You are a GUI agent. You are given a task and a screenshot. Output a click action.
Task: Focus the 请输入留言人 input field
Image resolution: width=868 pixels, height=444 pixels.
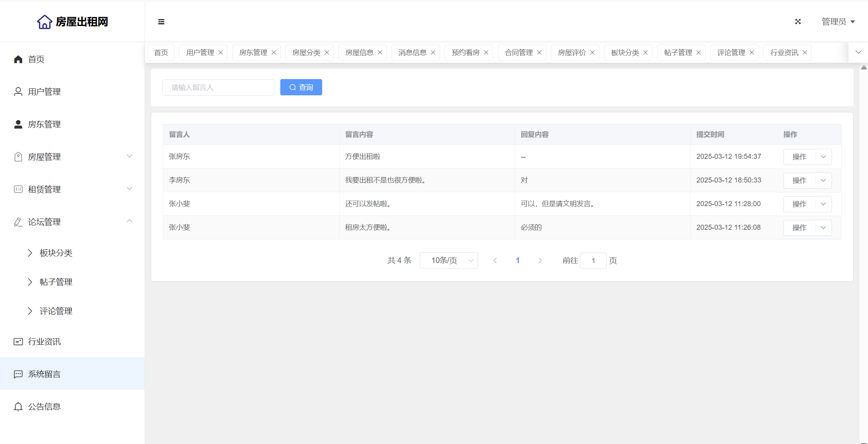[x=218, y=88]
